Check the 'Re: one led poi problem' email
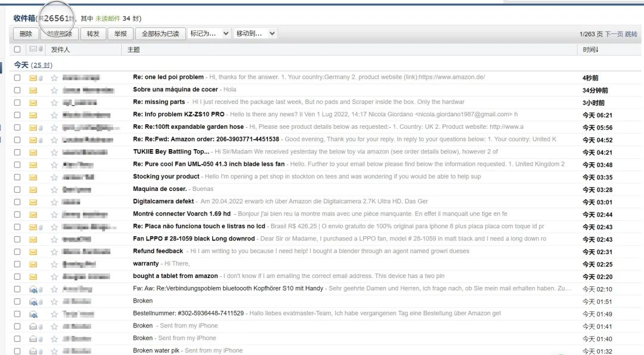The width and height of the screenshot is (644, 355). click(x=17, y=78)
